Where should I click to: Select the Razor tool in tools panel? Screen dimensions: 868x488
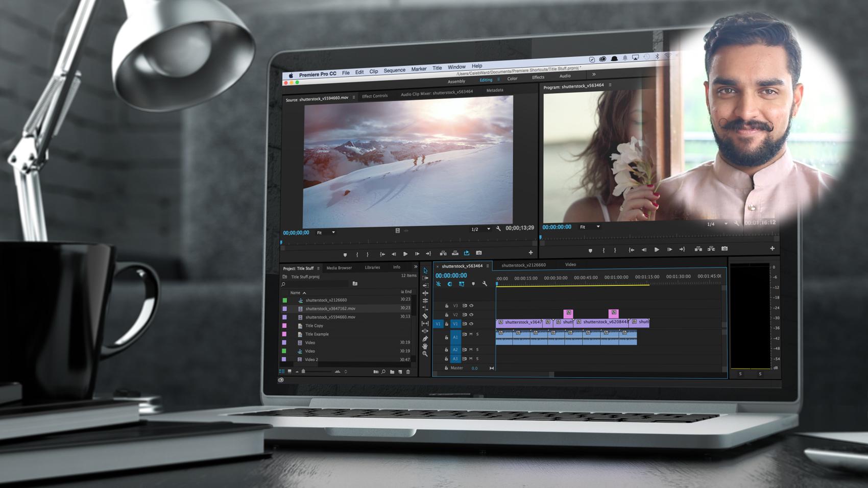425,316
